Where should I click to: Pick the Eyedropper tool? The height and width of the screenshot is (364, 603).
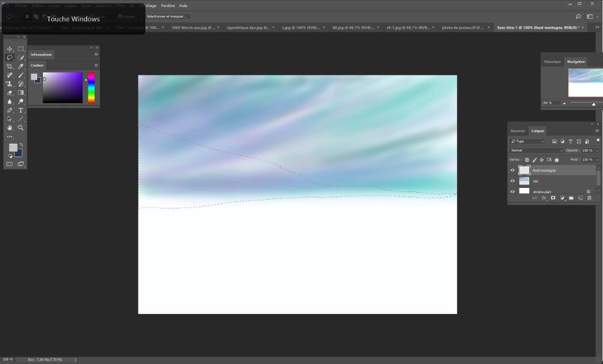coord(21,67)
